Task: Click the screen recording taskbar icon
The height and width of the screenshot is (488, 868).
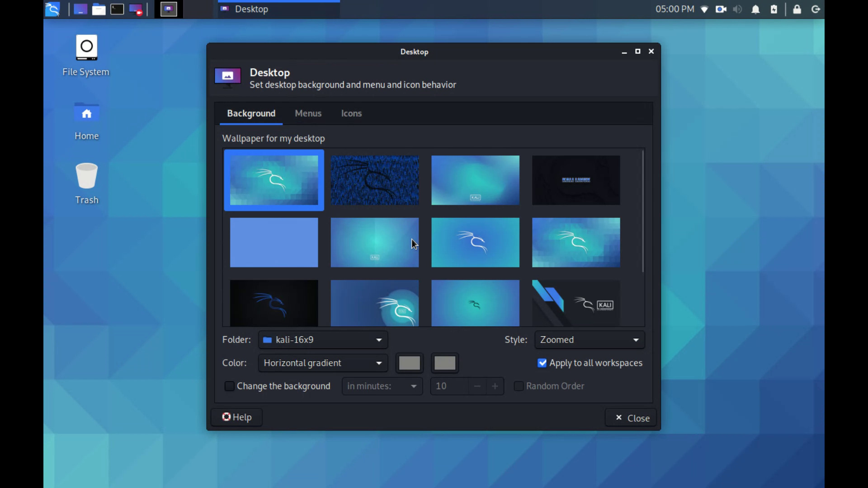Action: pyautogui.click(x=135, y=9)
